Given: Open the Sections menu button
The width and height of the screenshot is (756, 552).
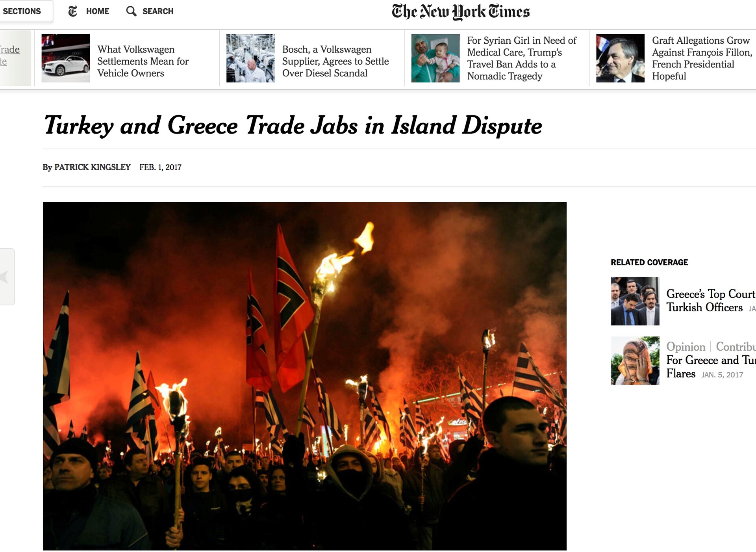Looking at the screenshot, I should tap(24, 11).
